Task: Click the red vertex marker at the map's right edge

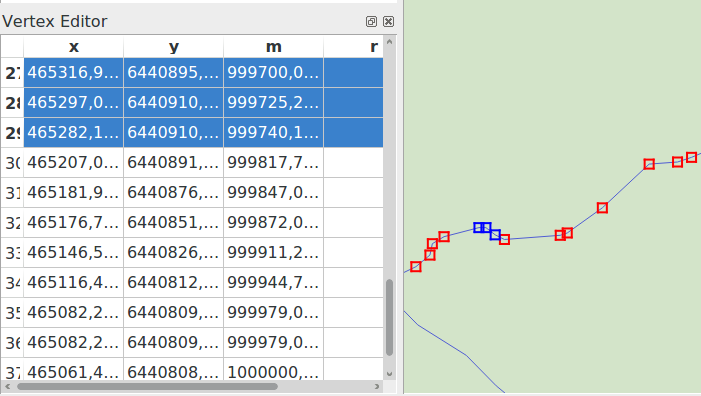Action: tap(692, 157)
